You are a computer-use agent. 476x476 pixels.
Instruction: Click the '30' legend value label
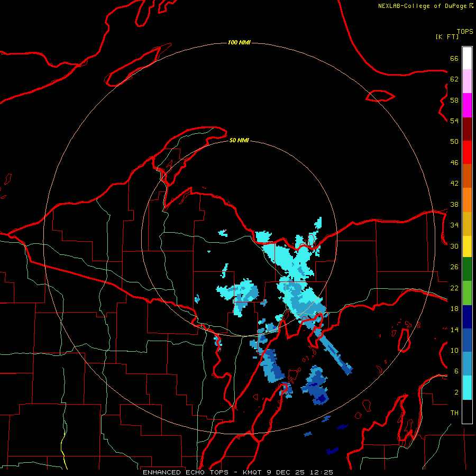454,246
